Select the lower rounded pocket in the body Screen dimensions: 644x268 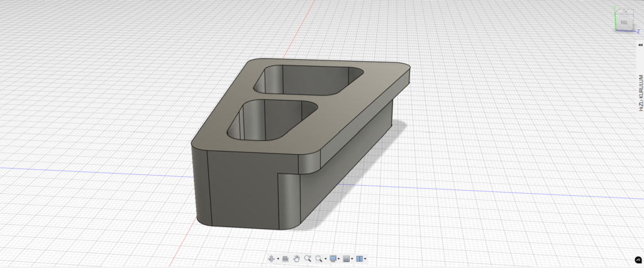tap(273, 119)
